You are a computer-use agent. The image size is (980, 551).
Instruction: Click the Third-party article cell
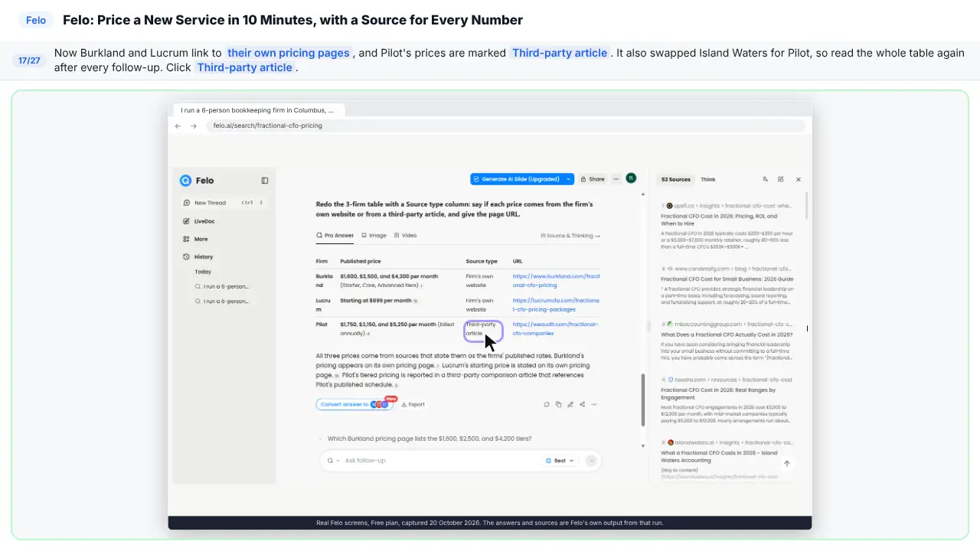pyautogui.click(x=484, y=330)
